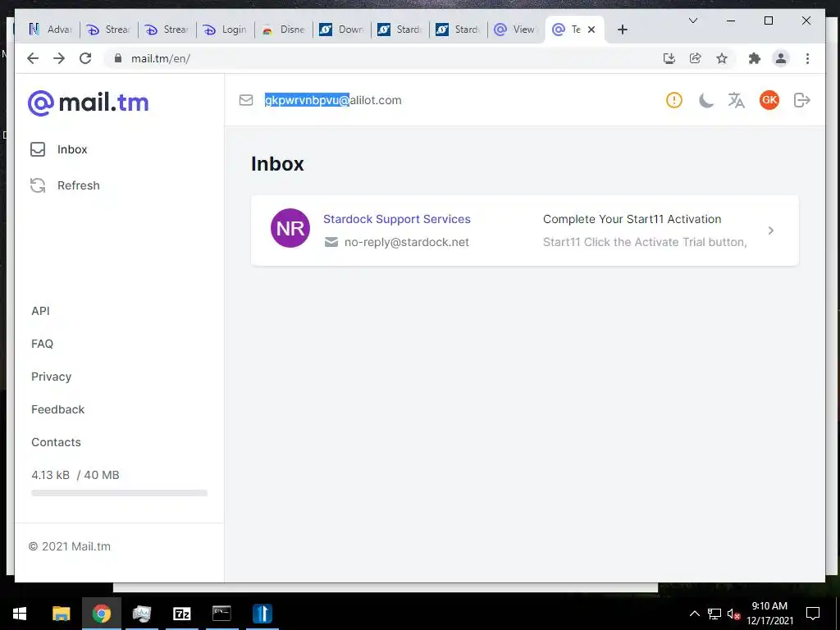This screenshot has width=840, height=630.
Task: Bookmark this page with star icon
Action: click(722, 58)
